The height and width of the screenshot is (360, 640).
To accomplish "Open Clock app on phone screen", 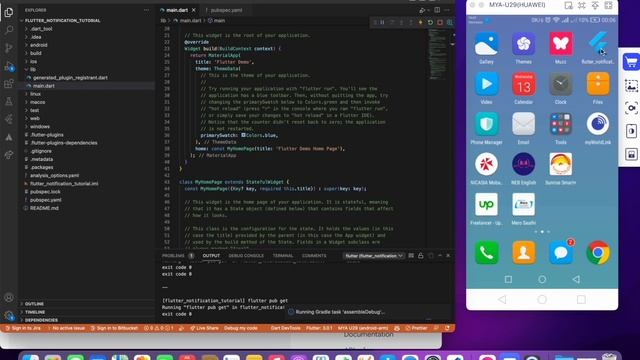I will click(x=560, y=89).
